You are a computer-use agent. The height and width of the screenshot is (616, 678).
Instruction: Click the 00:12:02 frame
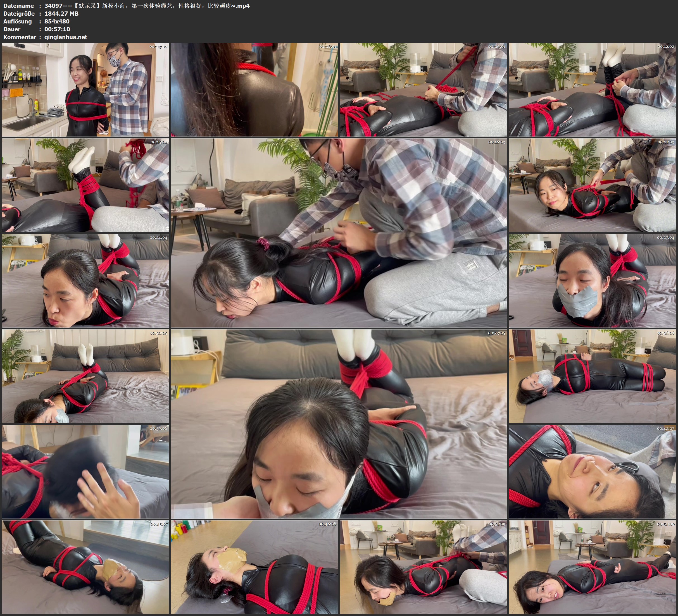[x=592, y=89]
